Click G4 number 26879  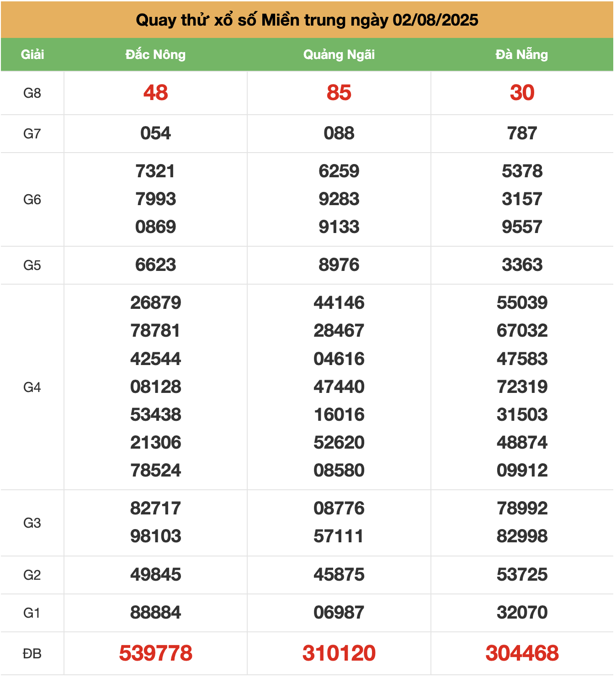(x=155, y=303)
